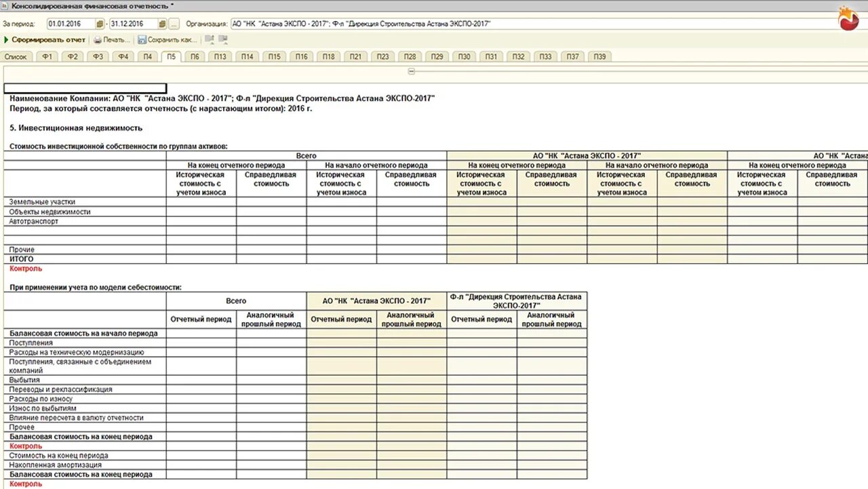The width and height of the screenshot is (868, 489).
Task: Click the row label Выбытия
Action: coord(24,380)
